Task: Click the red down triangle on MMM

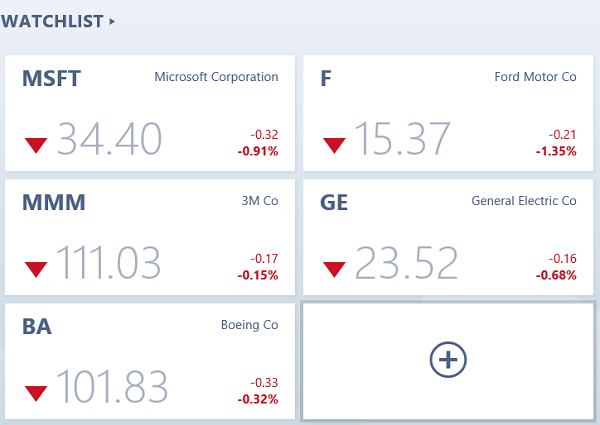Action: click(x=36, y=269)
